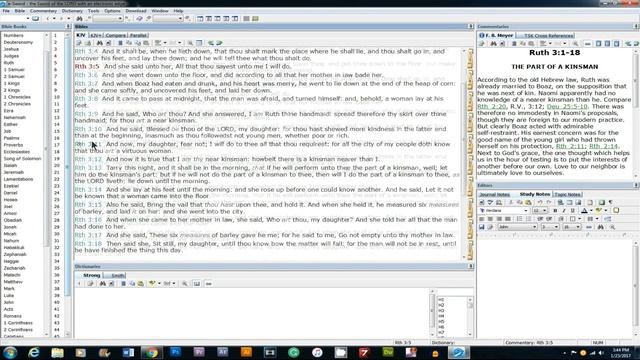Switch to Journal Notes tab
The width and height of the screenshot is (640, 360).
point(494,194)
